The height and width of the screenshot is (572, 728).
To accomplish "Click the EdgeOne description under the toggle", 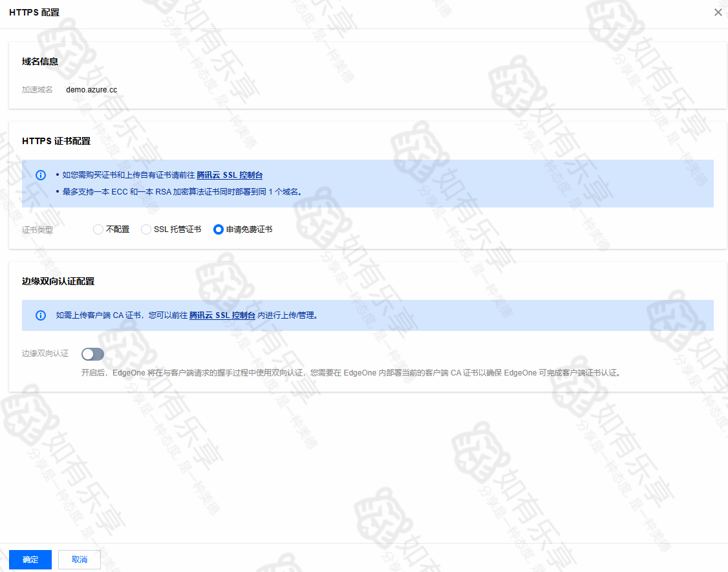I will click(x=350, y=373).
